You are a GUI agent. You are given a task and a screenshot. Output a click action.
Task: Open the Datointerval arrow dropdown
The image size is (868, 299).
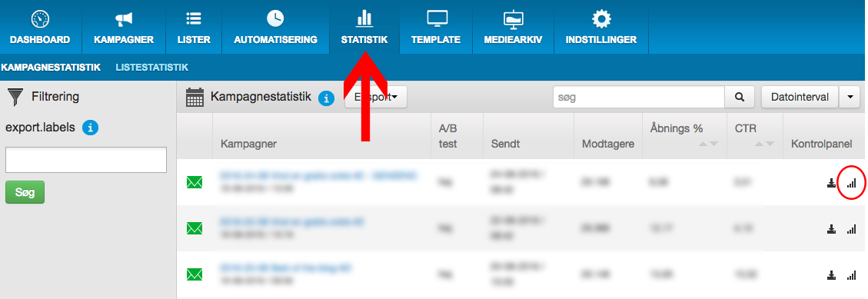click(850, 97)
